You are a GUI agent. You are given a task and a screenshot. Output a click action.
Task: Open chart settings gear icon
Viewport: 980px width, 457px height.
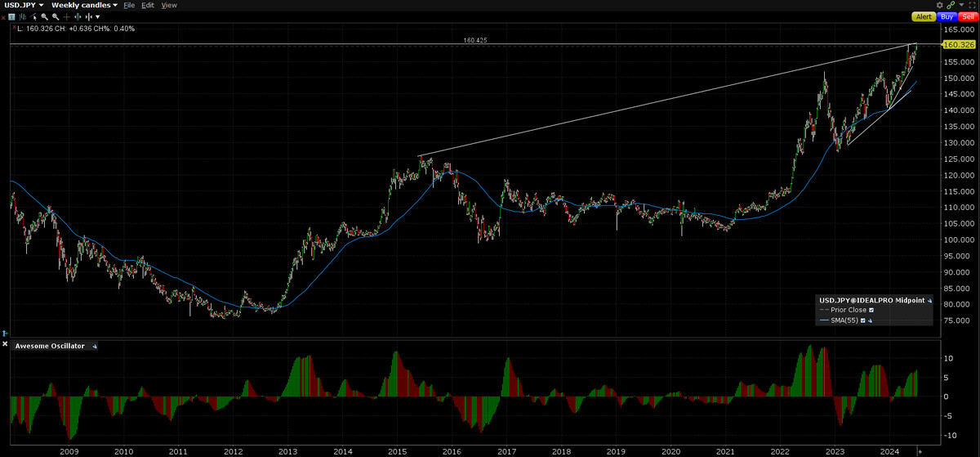pos(939,5)
